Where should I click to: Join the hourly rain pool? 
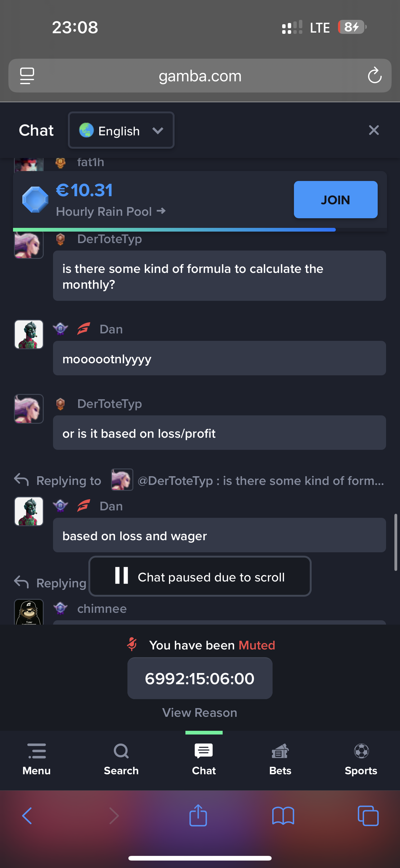[x=336, y=200]
